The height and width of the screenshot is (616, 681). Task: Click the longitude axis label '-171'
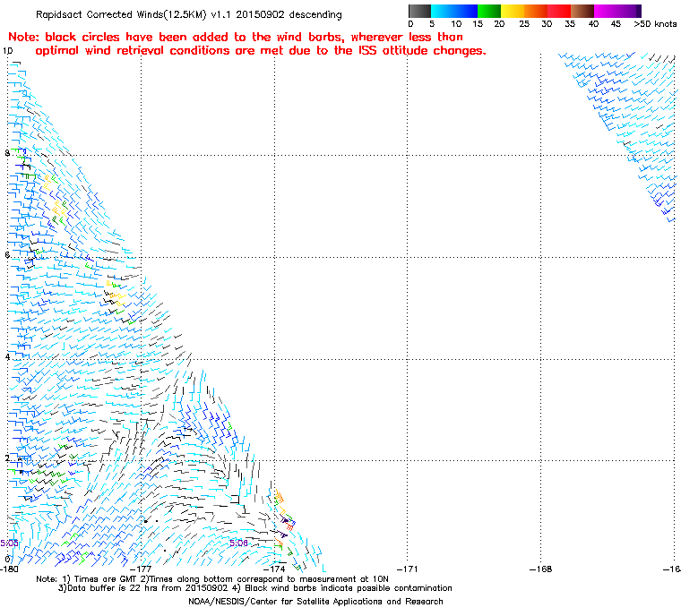point(408,569)
